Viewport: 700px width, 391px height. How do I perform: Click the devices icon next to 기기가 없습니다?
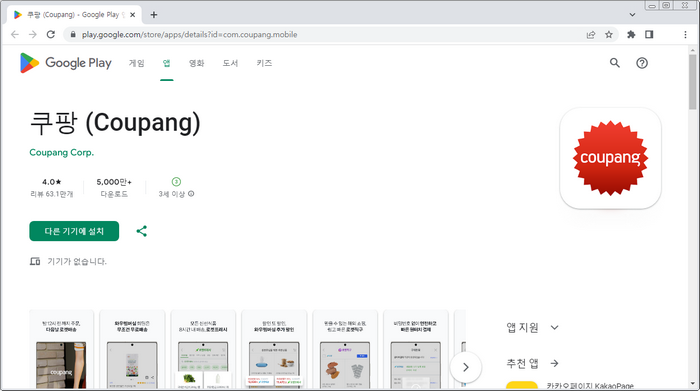click(35, 261)
